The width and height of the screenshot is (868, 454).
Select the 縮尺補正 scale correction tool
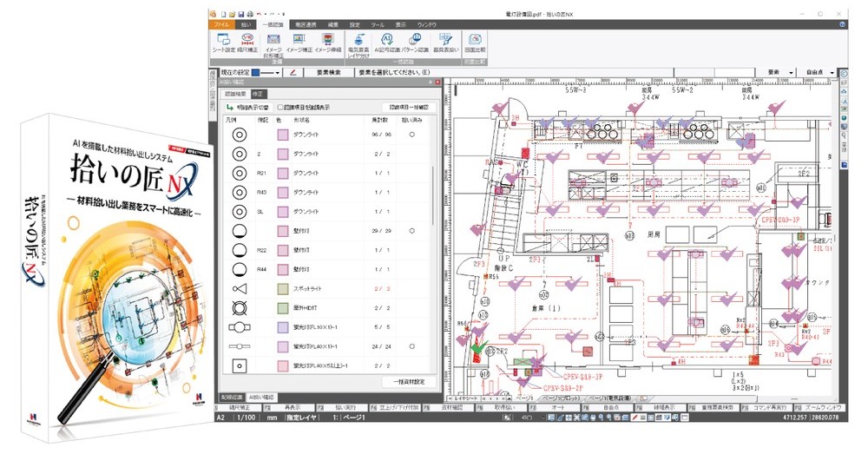click(247, 42)
